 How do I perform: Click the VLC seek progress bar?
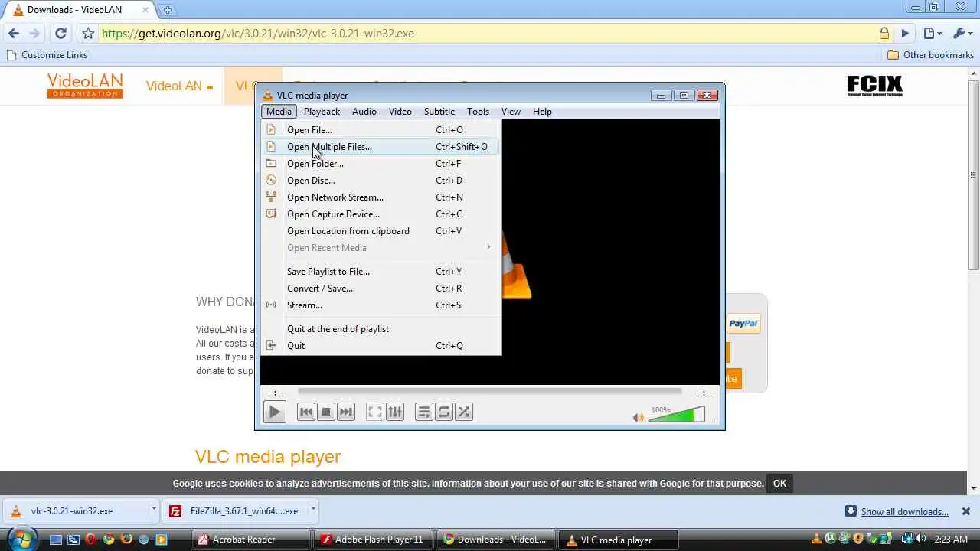click(489, 392)
